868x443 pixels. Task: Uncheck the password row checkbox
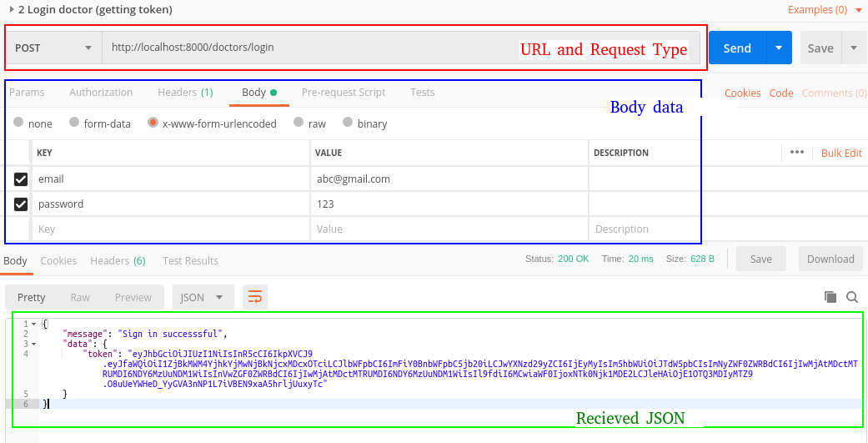(x=21, y=204)
